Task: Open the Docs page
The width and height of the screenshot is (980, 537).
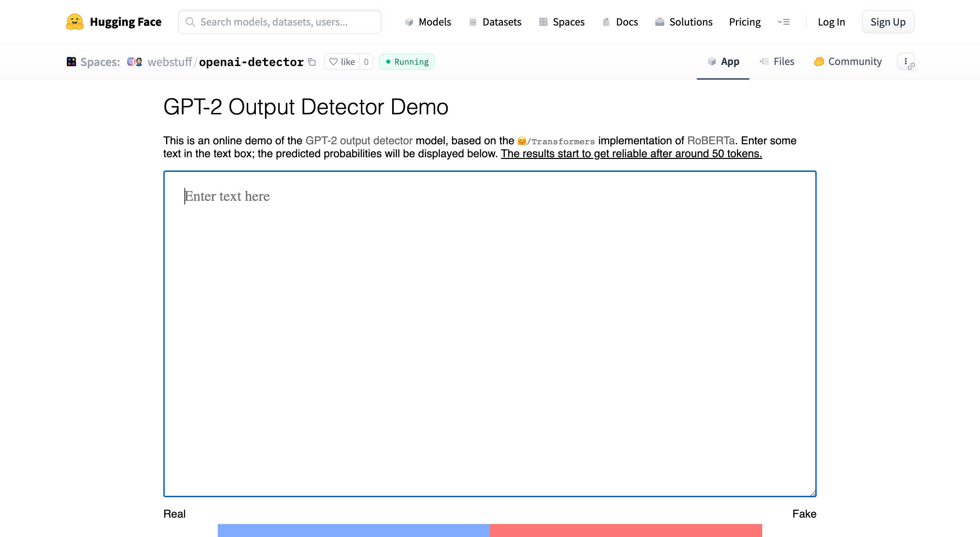Action: tap(620, 22)
